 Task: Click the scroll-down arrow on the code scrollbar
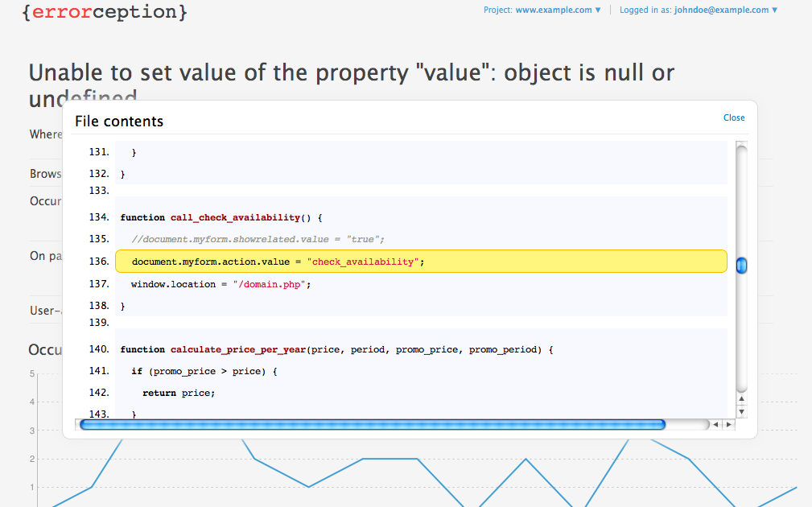[741, 411]
